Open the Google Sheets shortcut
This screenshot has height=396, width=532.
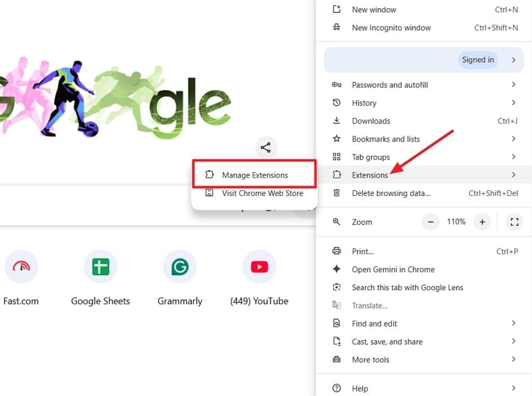tap(100, 278)
